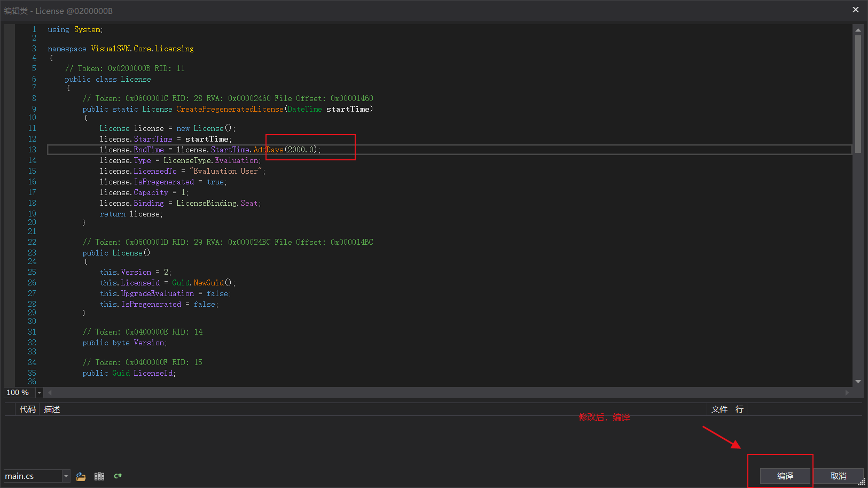Sort errors by the 代码 column header
The image size is (868, 488).
click(28, 409)
